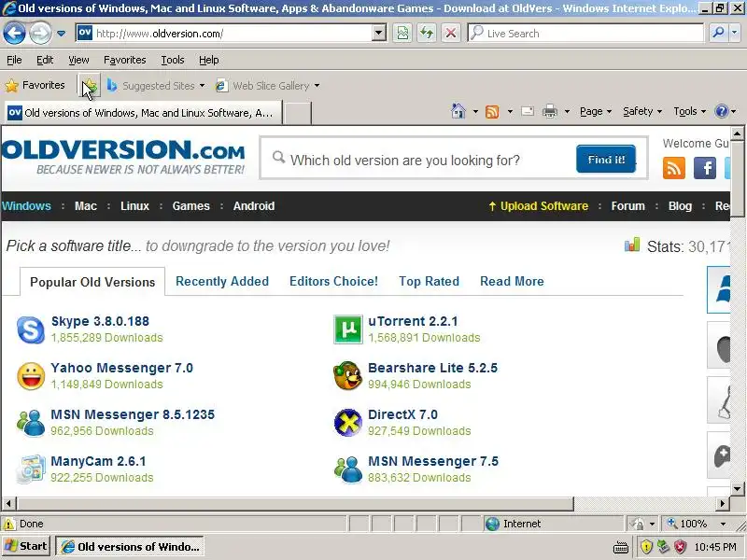
Task: Open a new blank tab
Action: [x=298, y=113]
